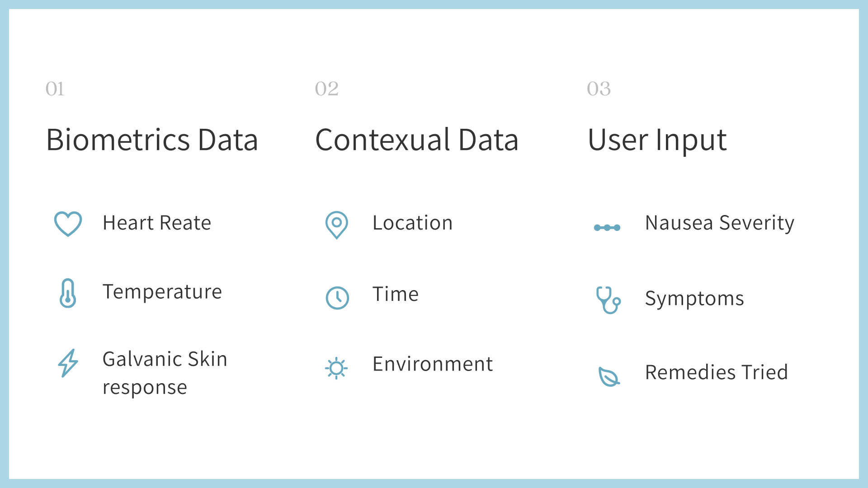Click the section number 03
This screenshot has width=868, height=488.
pos(599,89)
